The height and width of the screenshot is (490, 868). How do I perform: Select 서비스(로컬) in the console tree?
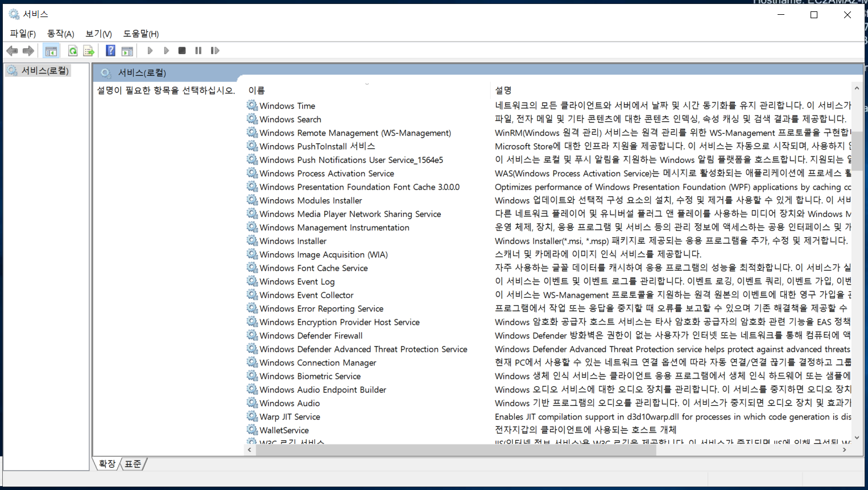tap(45, 71)
